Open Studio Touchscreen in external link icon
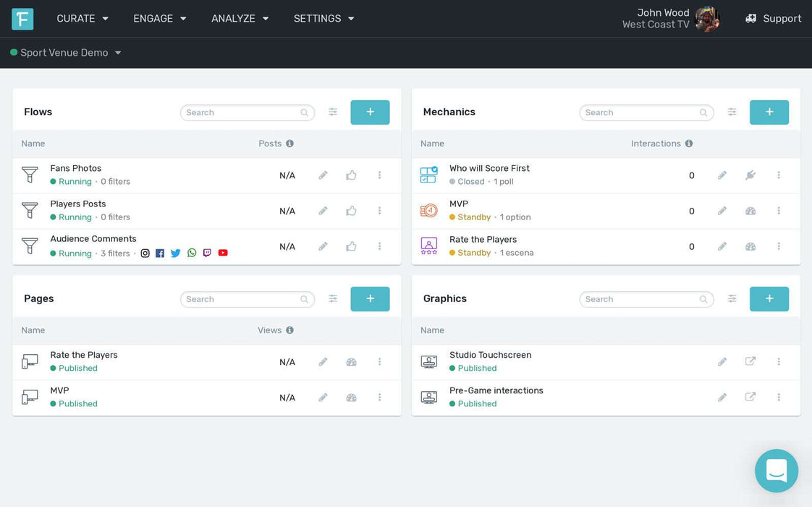This screenshot has width=812, height=507. click(750, 361)
